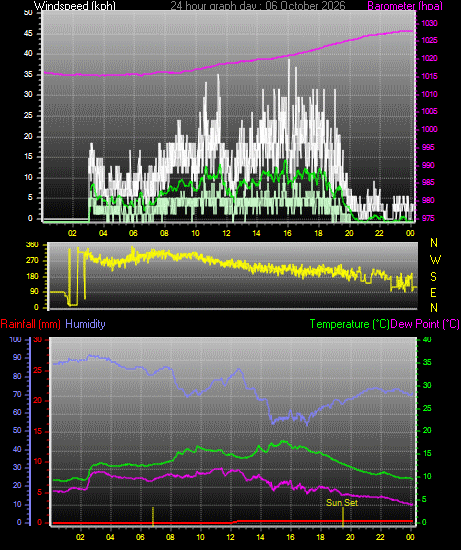Click the "1005" barometer axis value
461x550 pixels.
[429, 112]
